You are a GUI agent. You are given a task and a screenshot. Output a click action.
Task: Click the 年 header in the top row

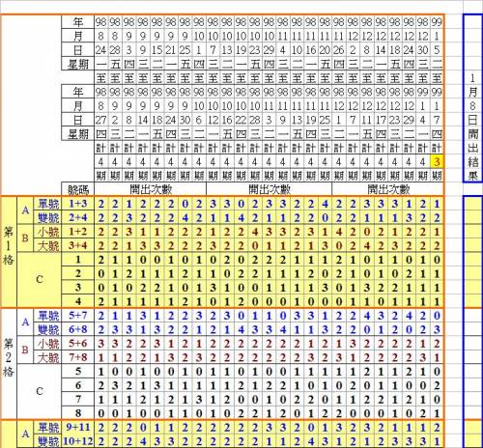(78, 22)
